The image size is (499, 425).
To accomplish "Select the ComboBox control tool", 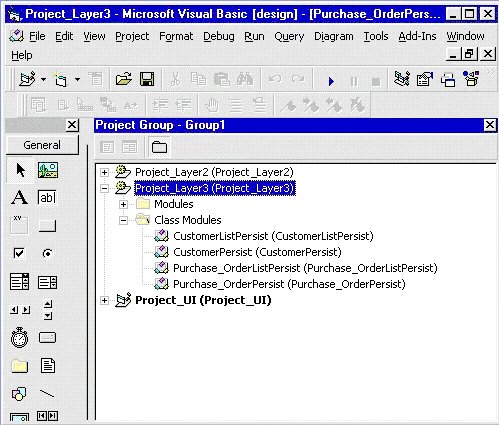I will [x=19, y=282].
